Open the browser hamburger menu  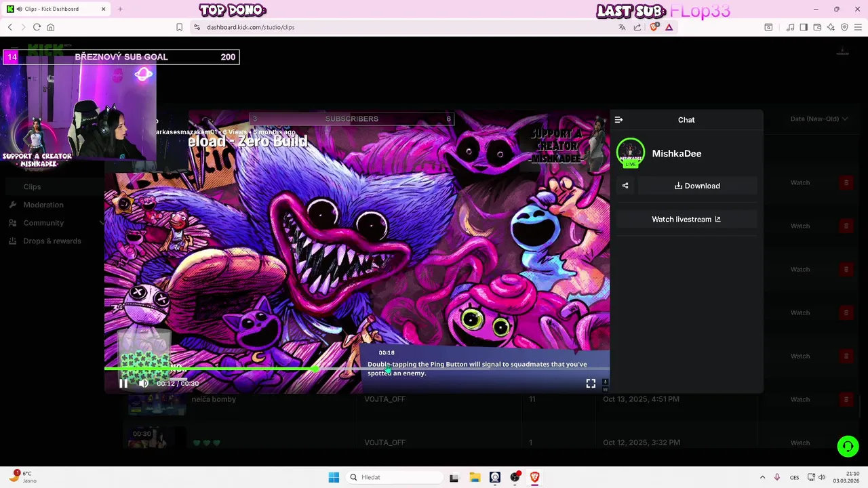pos(858,27)
